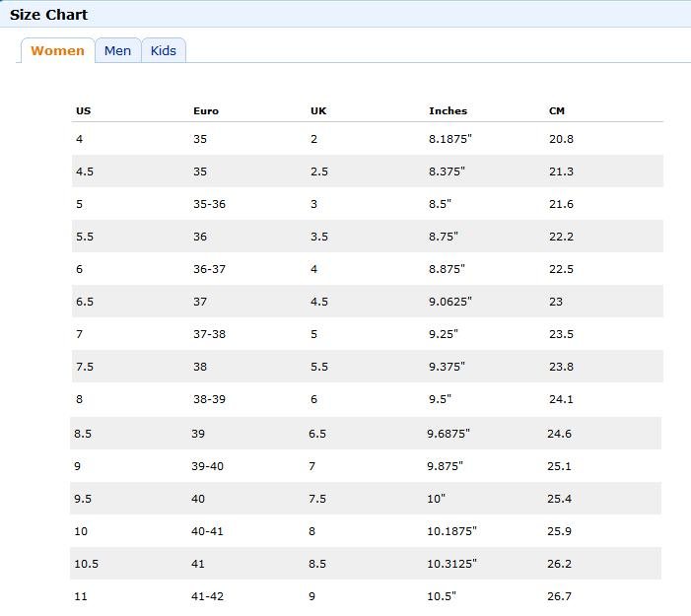Click the UK column header
691x616 pixels.
(318, 111)
